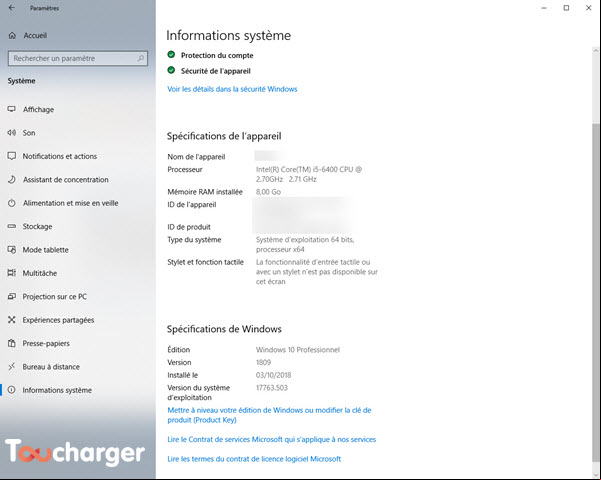The image size is (601, 480).
Task: Click the Assistant de concentration moon icon
Action: [12, 179]
